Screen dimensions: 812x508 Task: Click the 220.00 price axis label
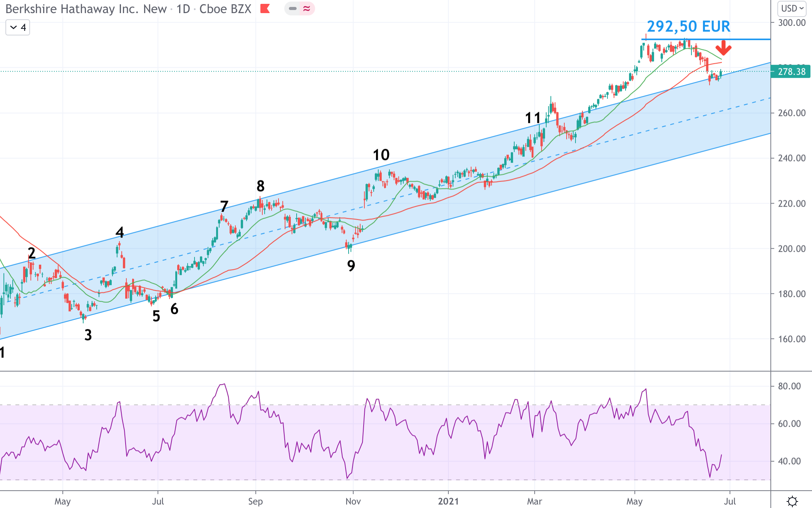[792, 204]
